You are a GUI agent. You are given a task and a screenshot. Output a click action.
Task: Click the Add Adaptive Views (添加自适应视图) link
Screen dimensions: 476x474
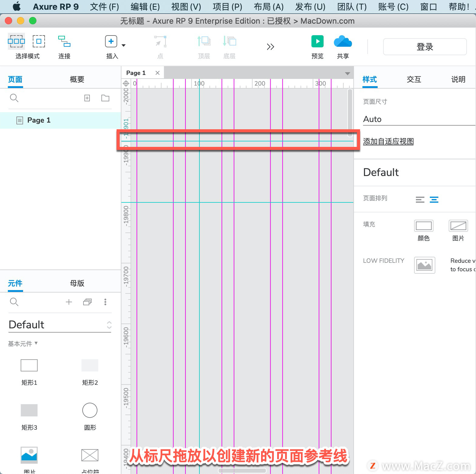pyautogui.click(x=388, y=141)
